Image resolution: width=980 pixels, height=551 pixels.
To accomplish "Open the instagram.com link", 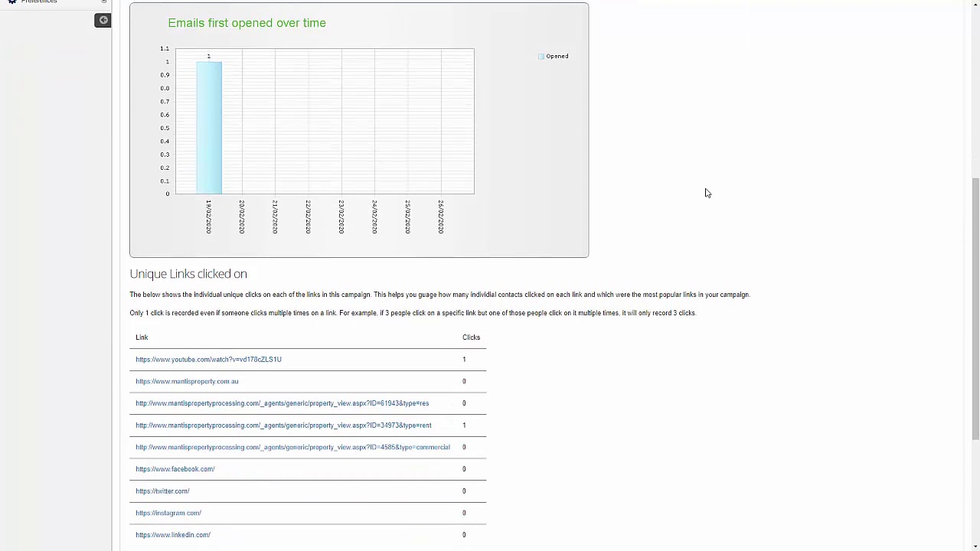I will coord(168,513).
